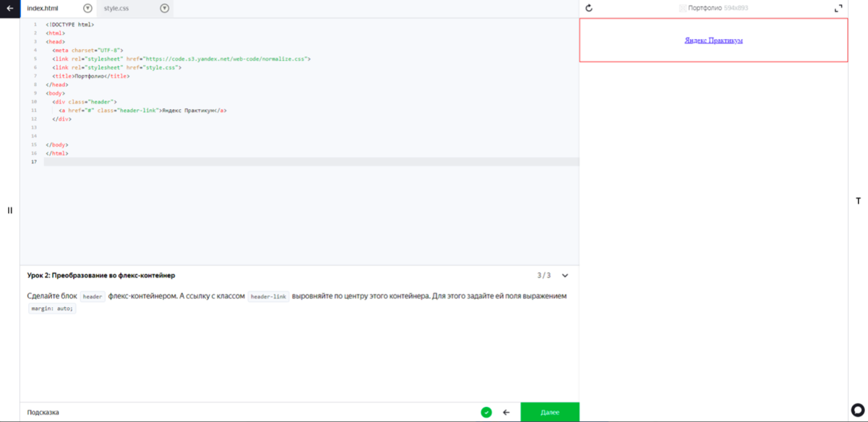Click the T icon on right edge

858,201
